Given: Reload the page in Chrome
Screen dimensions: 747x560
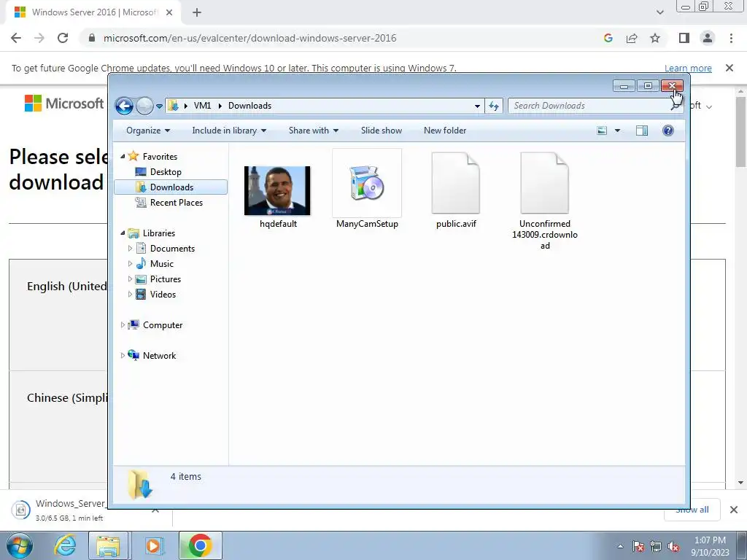Looking at the screenshot, I should tap(63, 38).
